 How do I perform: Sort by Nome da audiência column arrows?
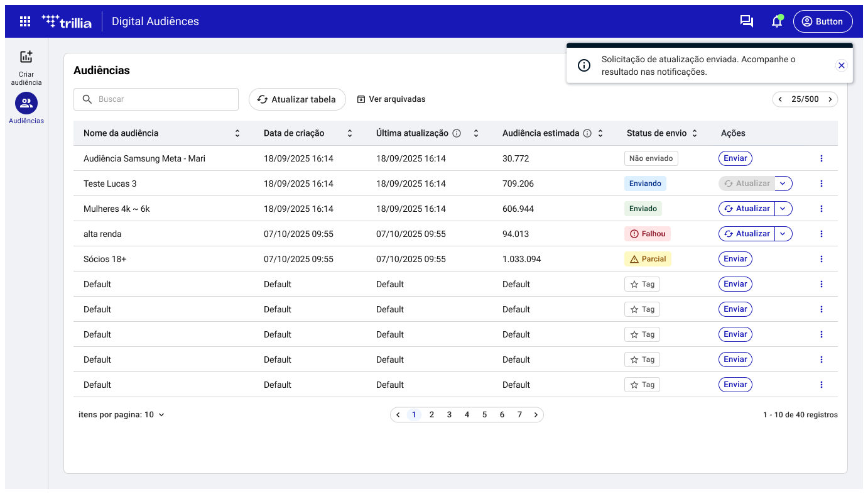pyautogui.click(x=237, y=133)
